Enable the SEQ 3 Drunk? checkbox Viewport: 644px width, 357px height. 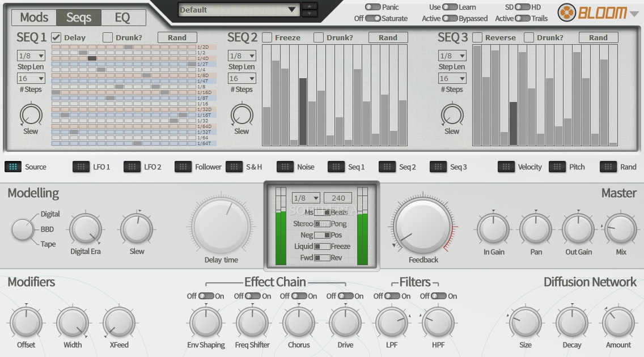(529, 37)
